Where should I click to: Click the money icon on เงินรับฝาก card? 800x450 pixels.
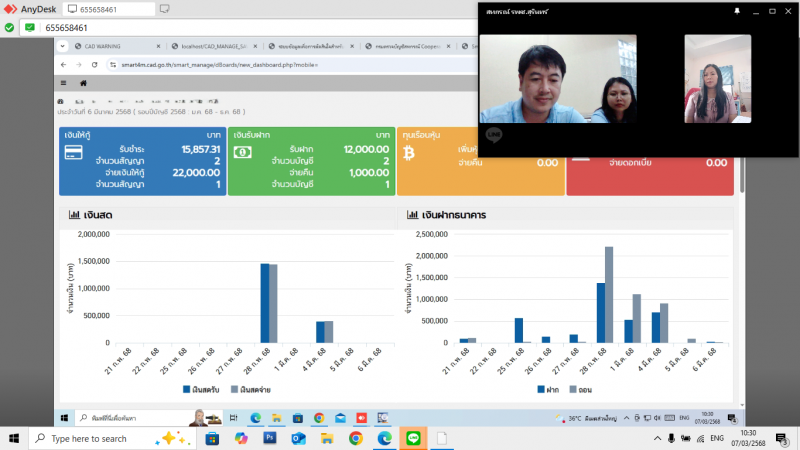click(242, 152)
